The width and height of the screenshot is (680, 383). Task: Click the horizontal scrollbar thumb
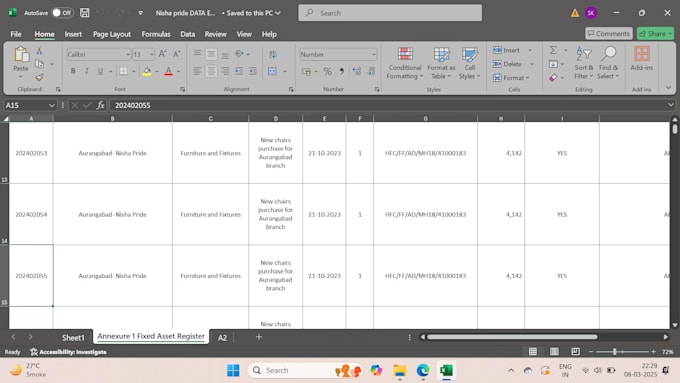click(512, 337)
